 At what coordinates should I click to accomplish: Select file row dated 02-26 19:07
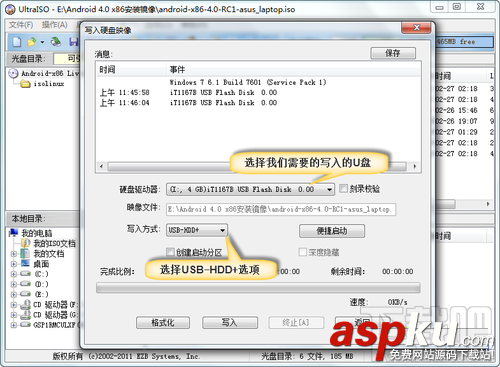465,121
